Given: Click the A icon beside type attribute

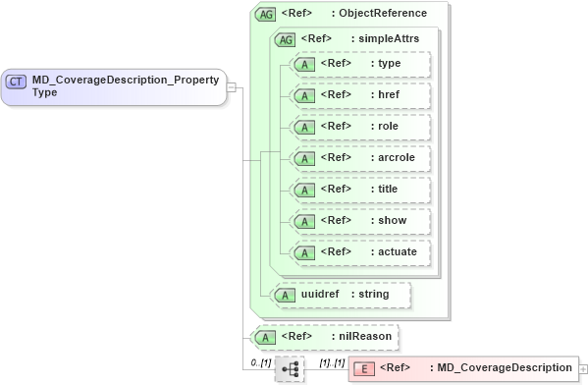Looking at the screenshot, I should point(304,65).
